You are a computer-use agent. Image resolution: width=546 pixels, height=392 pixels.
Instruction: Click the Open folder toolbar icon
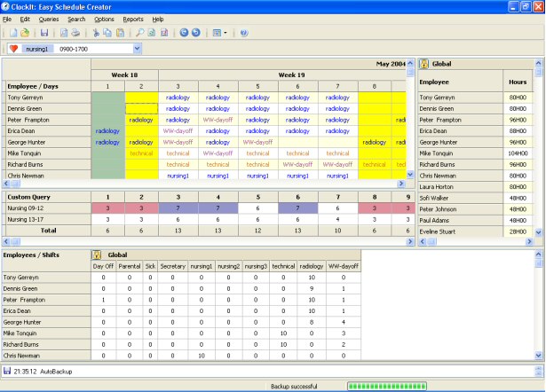pyautogui.click(x=24, y=33)
